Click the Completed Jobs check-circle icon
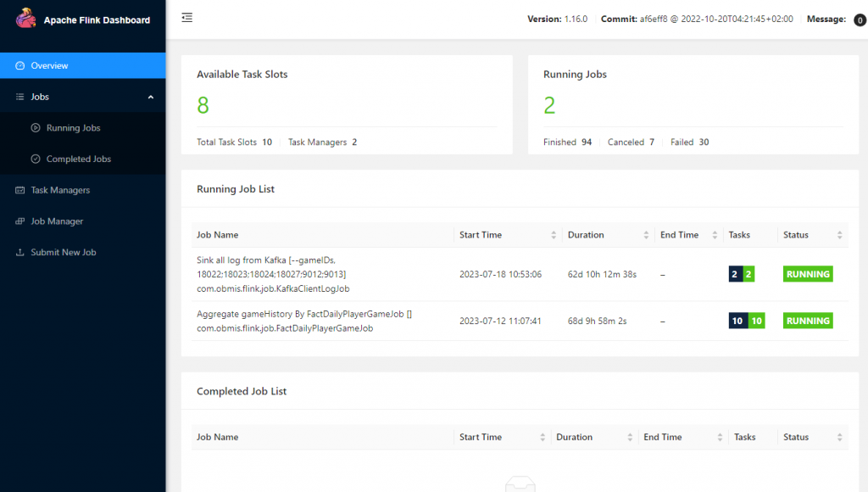 click(x=36, y=159)
